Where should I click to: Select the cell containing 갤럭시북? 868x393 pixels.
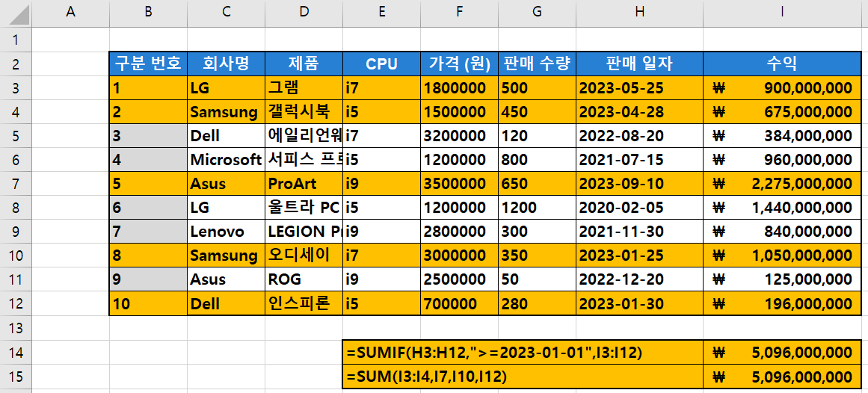[x=304, y=112]
